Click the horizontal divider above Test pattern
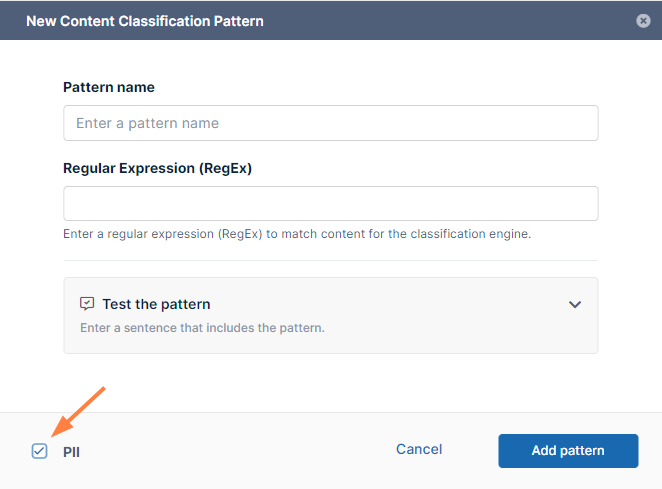 [x=330, y=260]
